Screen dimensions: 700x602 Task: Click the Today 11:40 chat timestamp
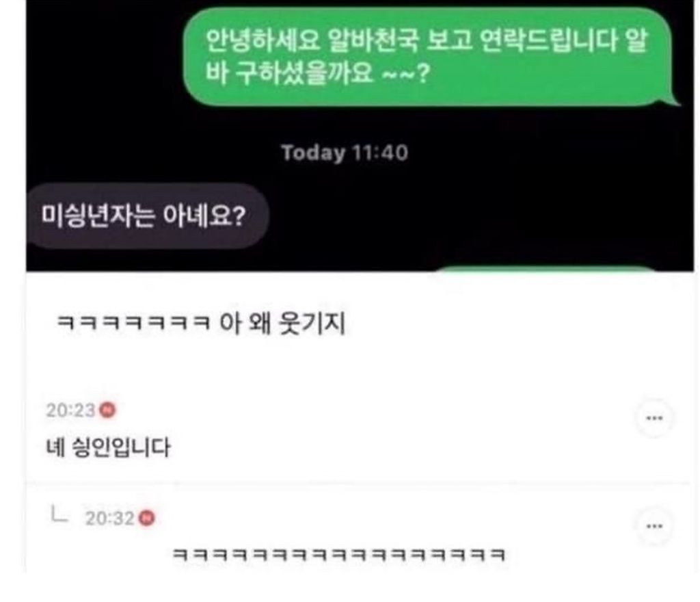click(x=345, y=153)
